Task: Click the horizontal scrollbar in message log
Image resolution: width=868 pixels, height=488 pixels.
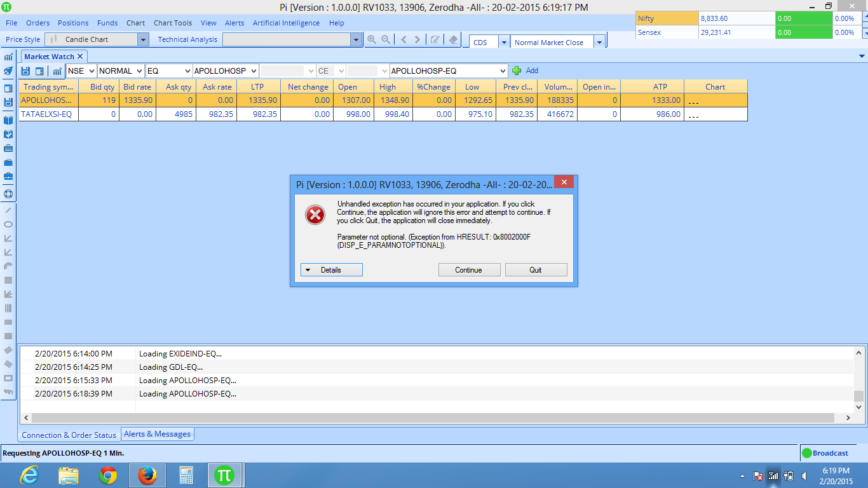Action: (432, 418)
